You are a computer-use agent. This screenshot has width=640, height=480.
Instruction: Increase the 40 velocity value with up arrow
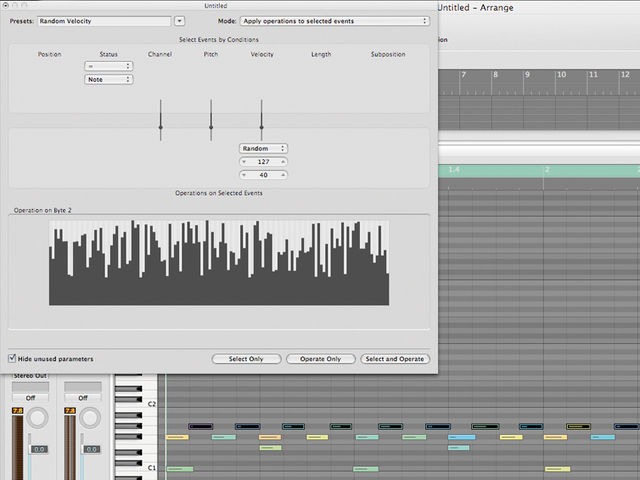coord(283,175)
